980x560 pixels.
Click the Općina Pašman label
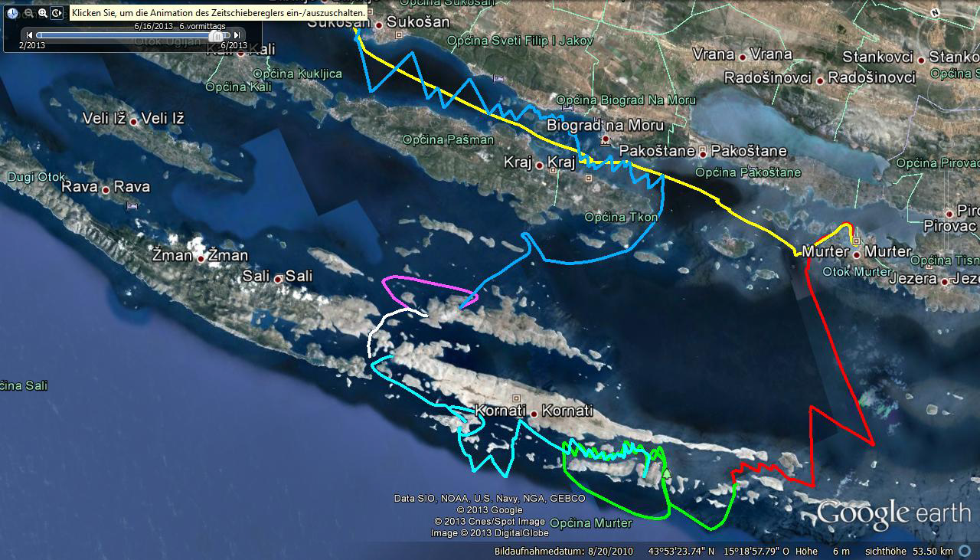click(449, 139)
